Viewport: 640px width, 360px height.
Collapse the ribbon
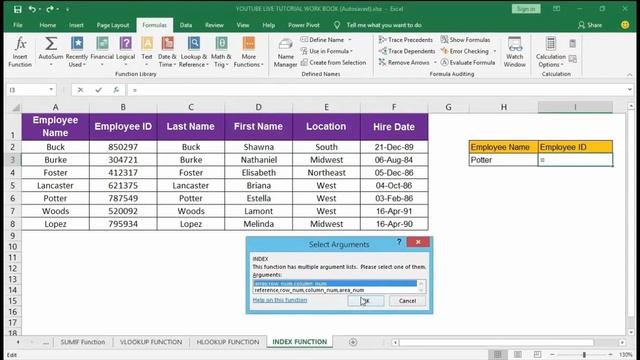[x=629, y=75]
